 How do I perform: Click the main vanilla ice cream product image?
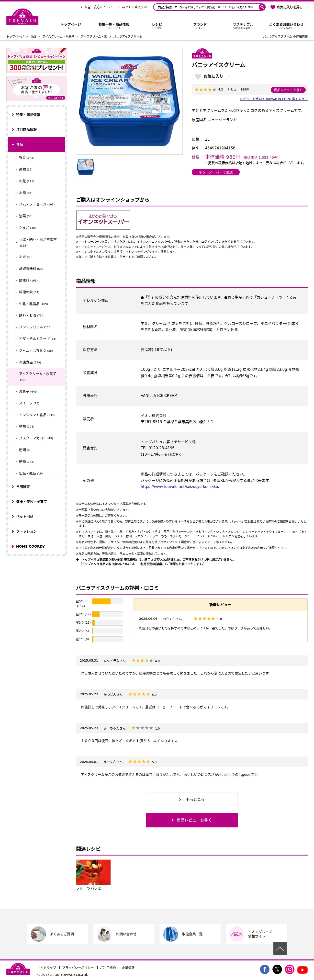pos(129,101)
